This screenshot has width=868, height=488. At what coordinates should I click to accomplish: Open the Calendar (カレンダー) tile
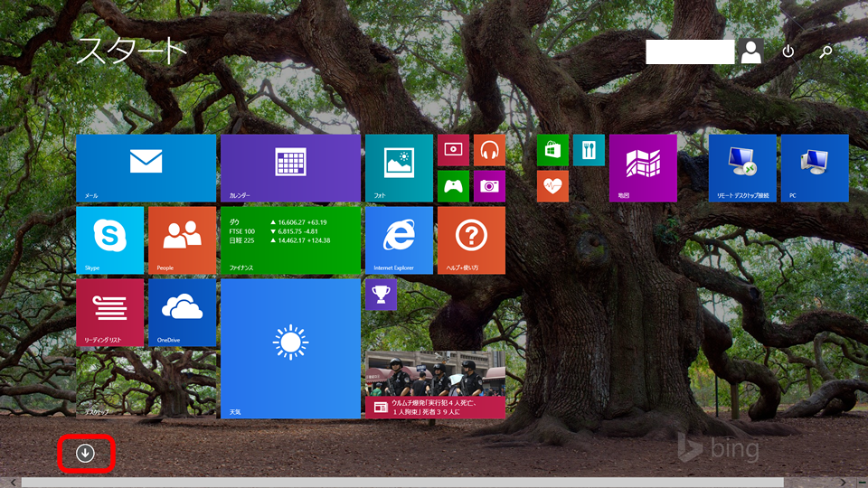[290, 168]
